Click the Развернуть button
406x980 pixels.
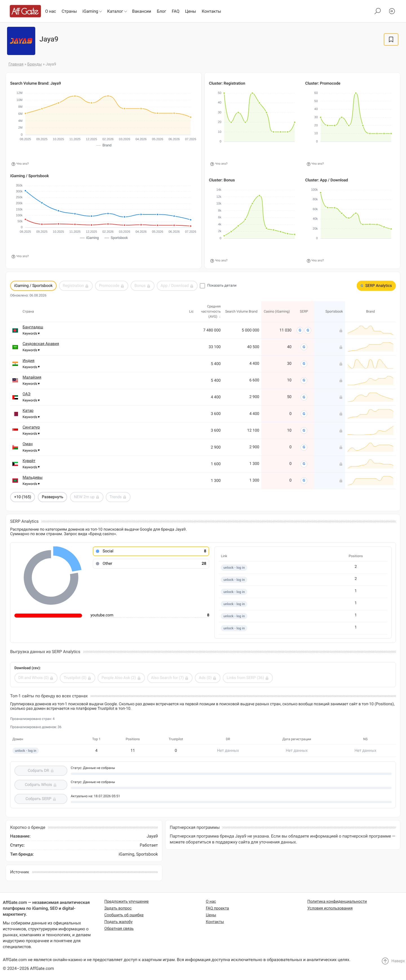[52, 497]
